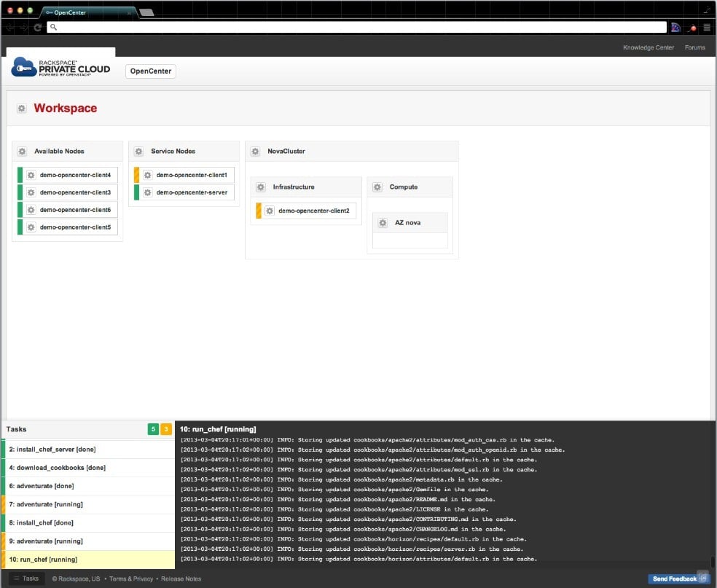717x588 pixels.
Task: Select task 4: download_cookbooks [done]
Action: (x=88, y=468)
